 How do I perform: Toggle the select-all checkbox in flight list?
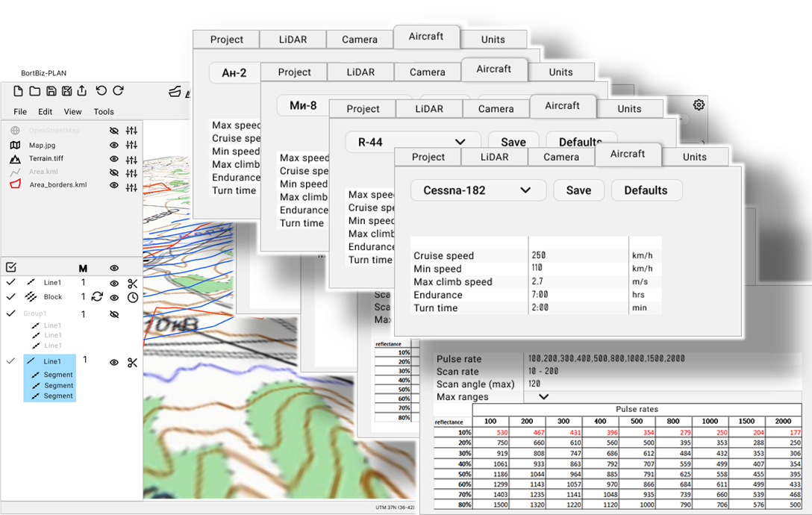point(11,267)
